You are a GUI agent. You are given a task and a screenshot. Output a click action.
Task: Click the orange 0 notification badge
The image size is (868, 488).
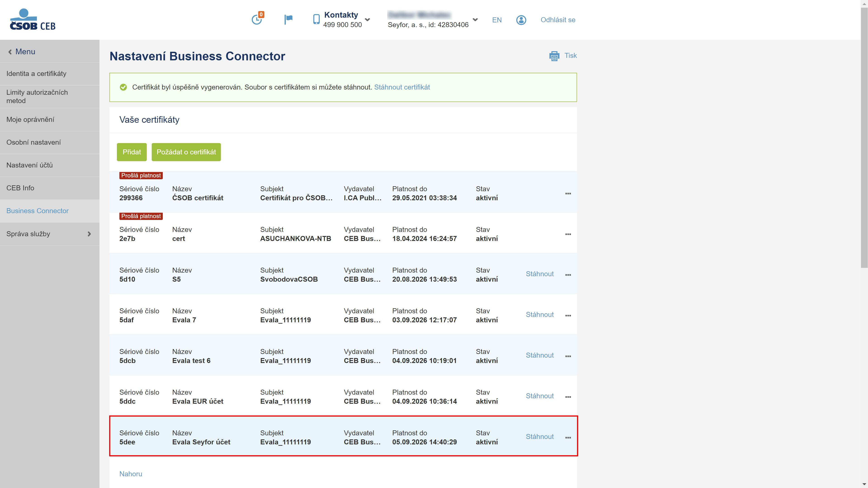[261, 14]
